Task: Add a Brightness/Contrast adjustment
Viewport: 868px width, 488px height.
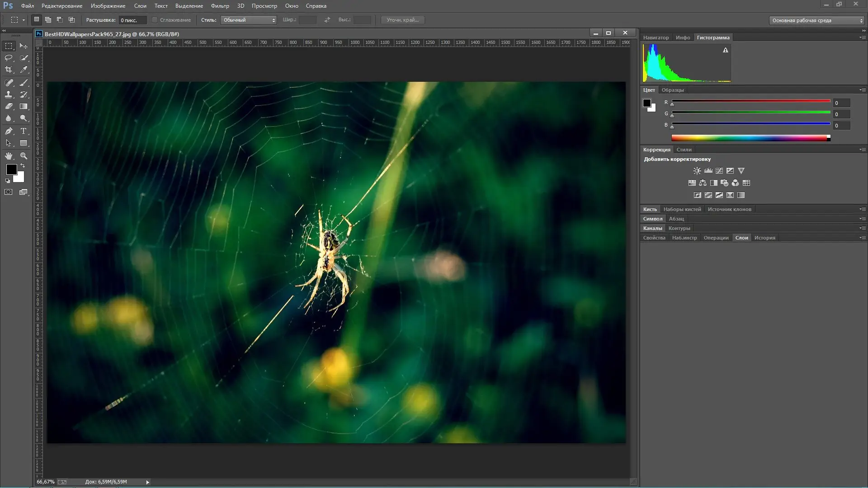Action: (697, 171)
